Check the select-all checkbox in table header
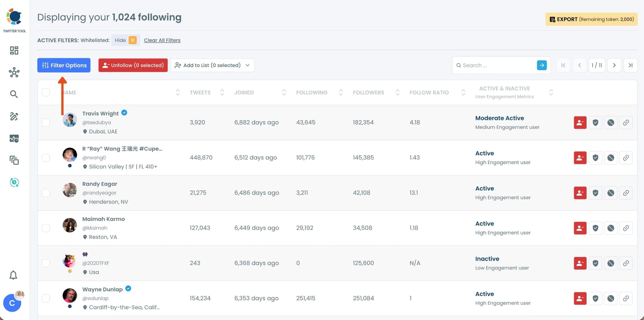 click(46, 92)
